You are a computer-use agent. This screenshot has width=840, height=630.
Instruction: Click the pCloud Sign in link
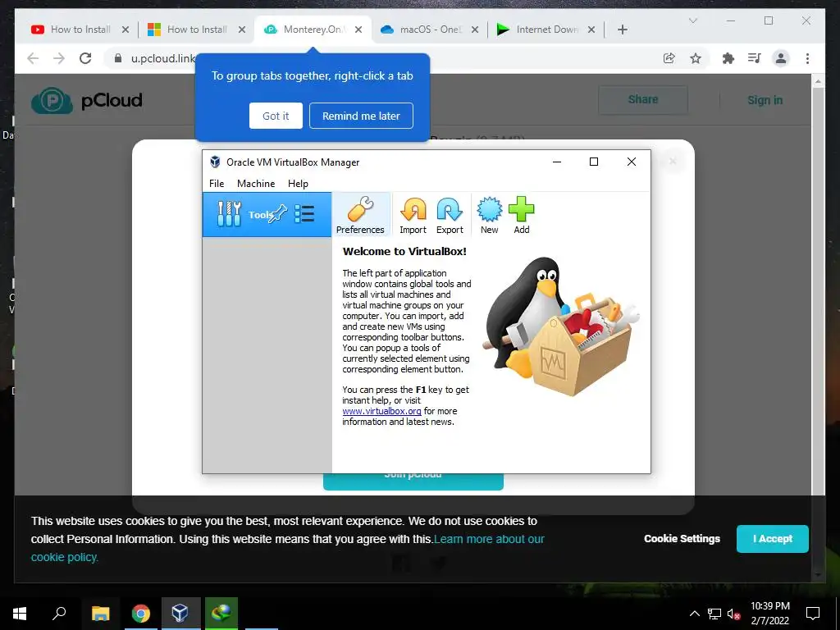point(765,100)
